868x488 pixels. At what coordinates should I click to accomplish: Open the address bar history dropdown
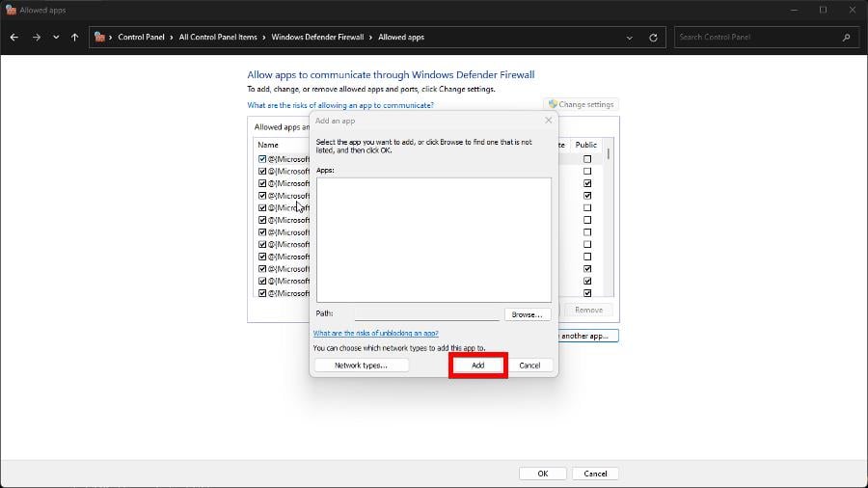click(x=630, y=38)
